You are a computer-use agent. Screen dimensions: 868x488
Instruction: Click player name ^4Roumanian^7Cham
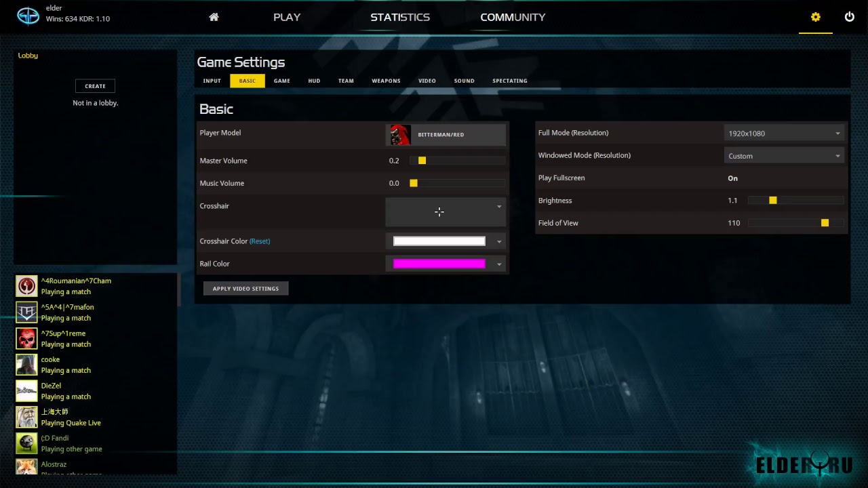pos(76,281)
